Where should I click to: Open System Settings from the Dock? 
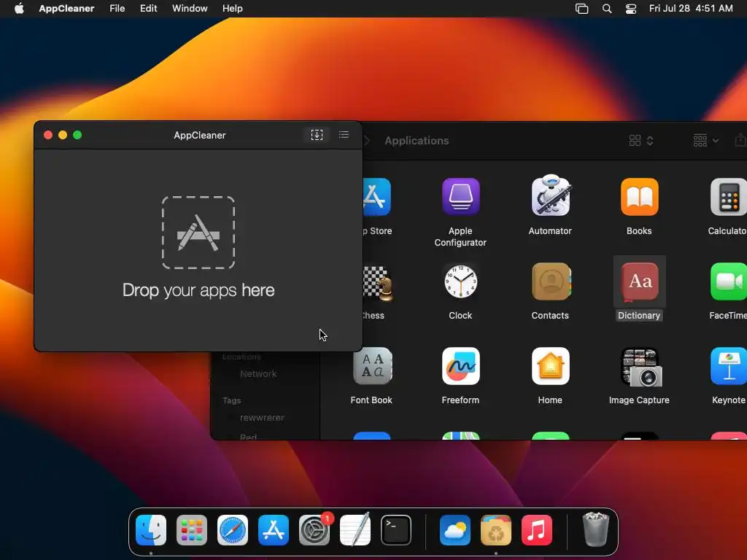pos(314,530)
